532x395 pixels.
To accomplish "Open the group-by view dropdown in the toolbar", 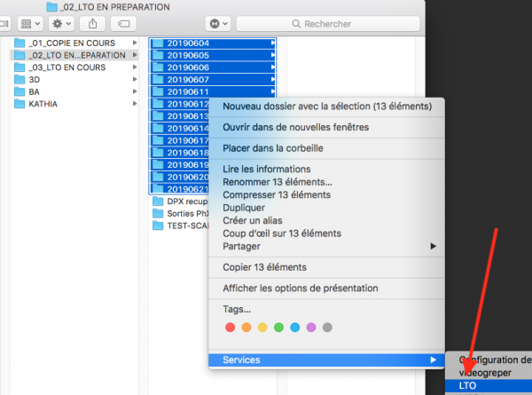I will (x=29, y=24).
